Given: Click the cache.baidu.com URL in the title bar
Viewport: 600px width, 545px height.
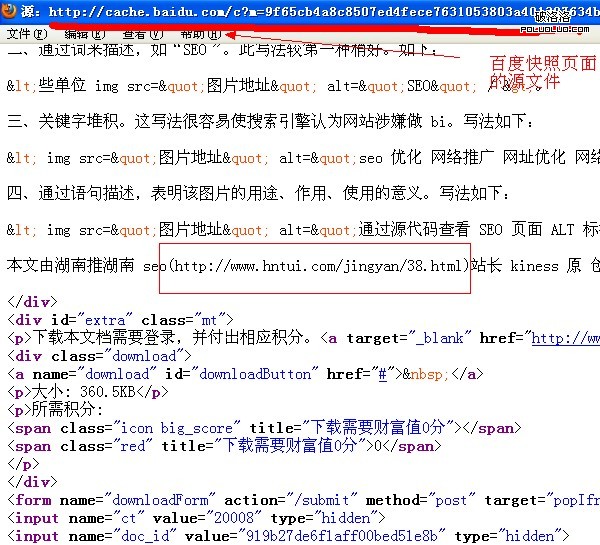Looking at the screenshot, I should click(324, 11).
